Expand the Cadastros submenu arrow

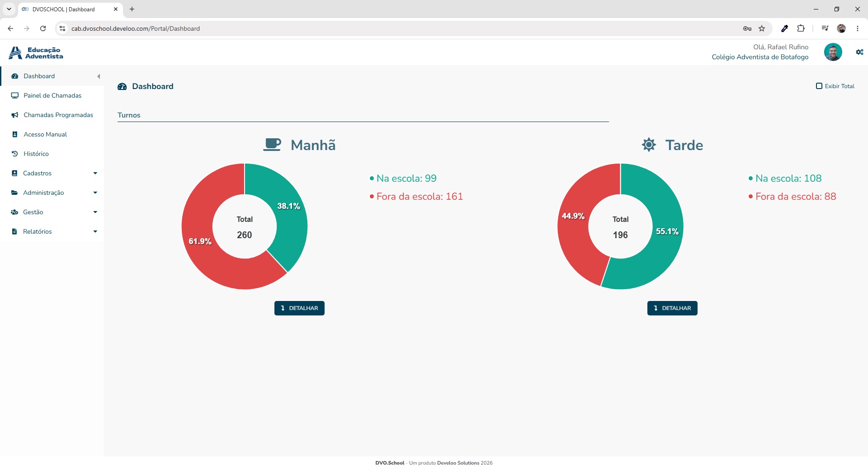click(95, 173)
